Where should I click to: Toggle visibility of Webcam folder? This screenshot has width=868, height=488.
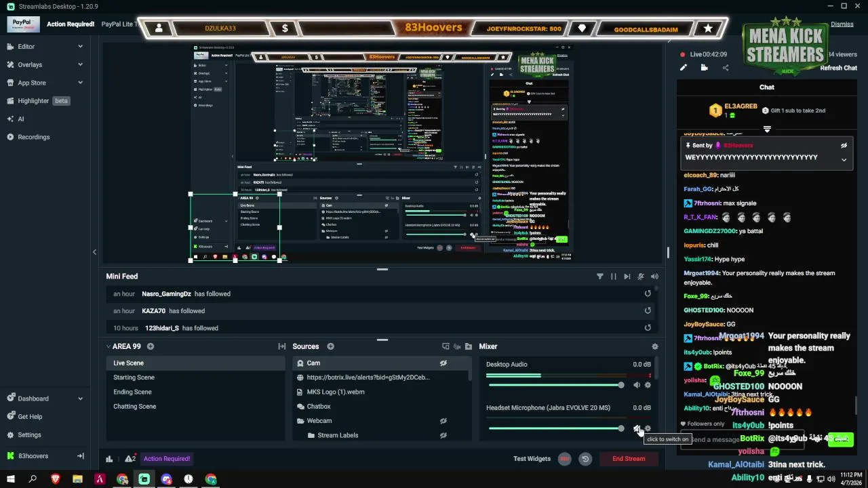(443, 421)
